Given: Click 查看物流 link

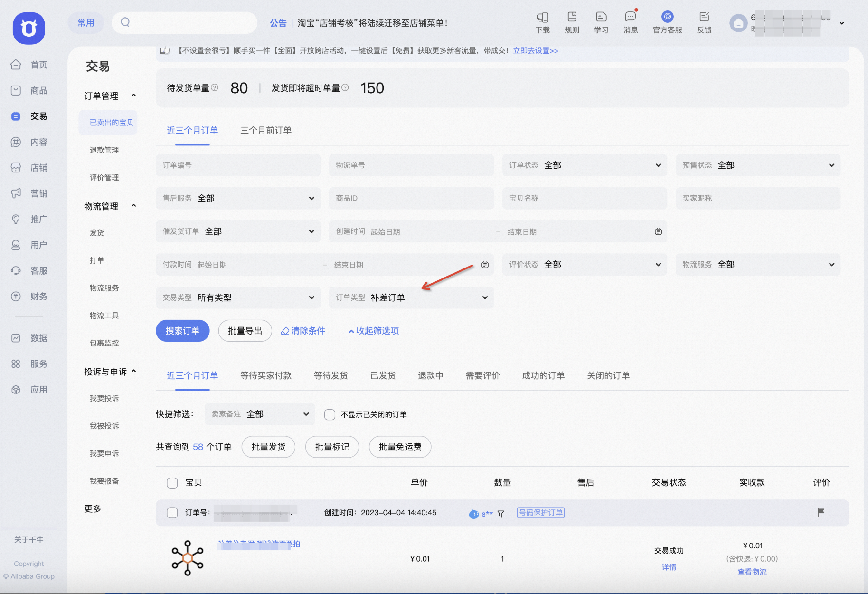Looking at the screenshot, I should 752,572.
